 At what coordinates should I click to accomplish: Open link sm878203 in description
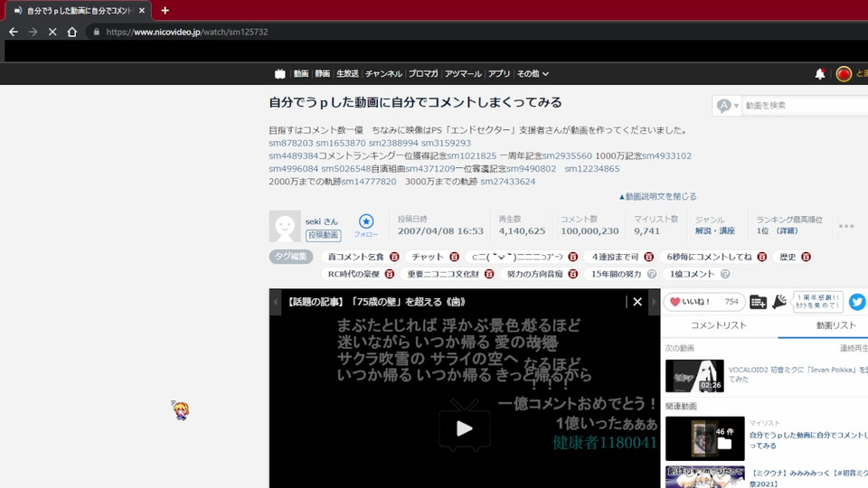pyautogui.click(x=290, y=143)
